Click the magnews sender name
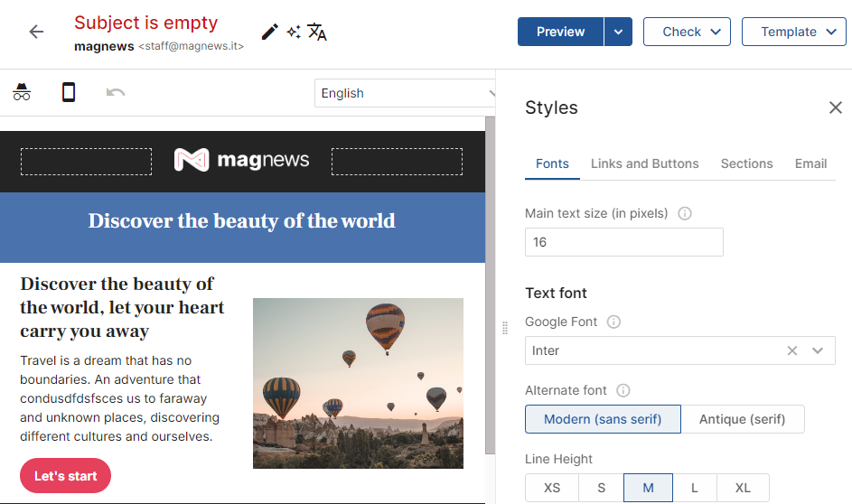 104,46
